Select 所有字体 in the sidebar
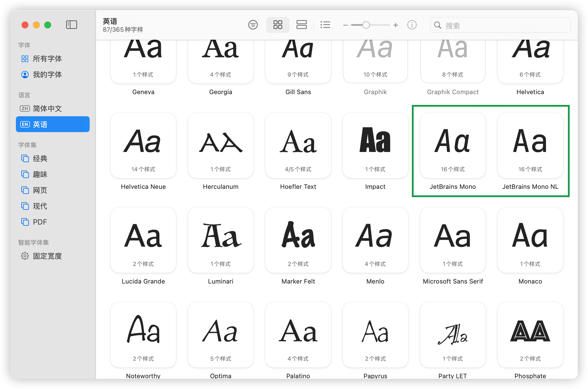588x389 pixels. point(47,59)
